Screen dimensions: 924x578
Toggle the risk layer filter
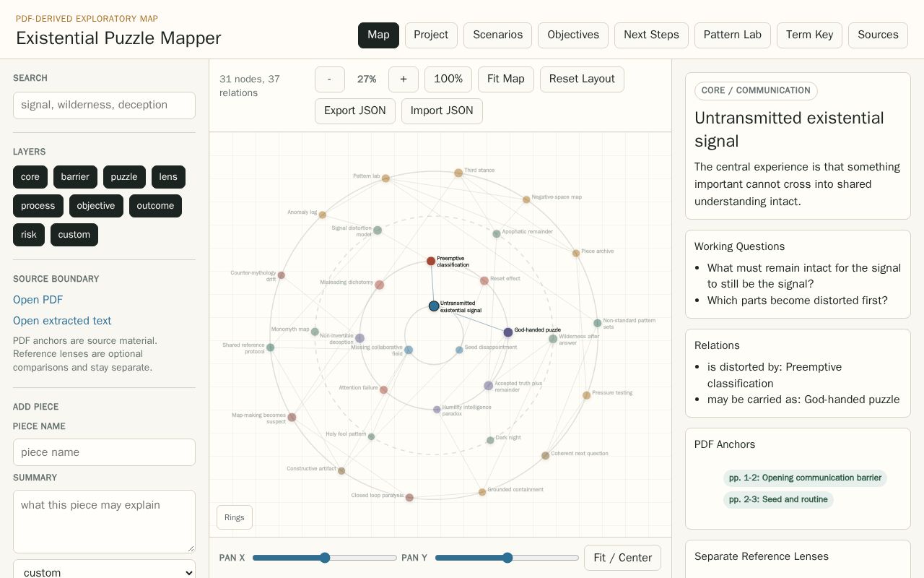tap(29, 235)
